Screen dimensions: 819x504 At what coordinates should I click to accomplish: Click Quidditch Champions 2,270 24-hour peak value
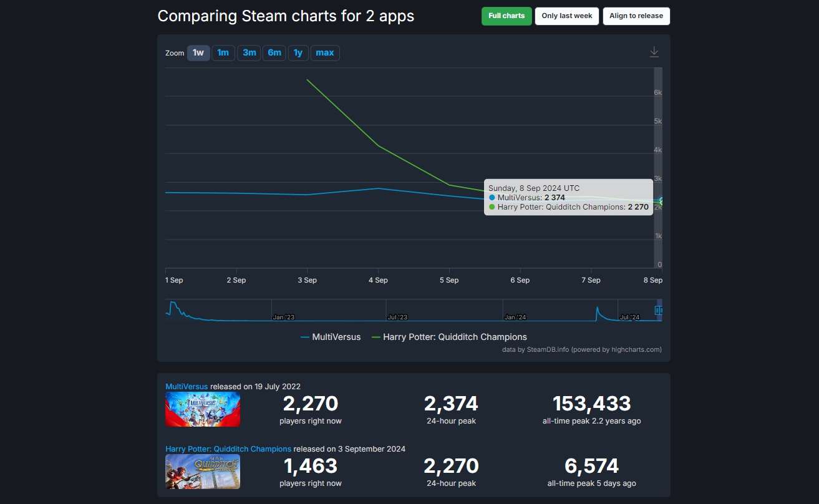coord(451,466)
